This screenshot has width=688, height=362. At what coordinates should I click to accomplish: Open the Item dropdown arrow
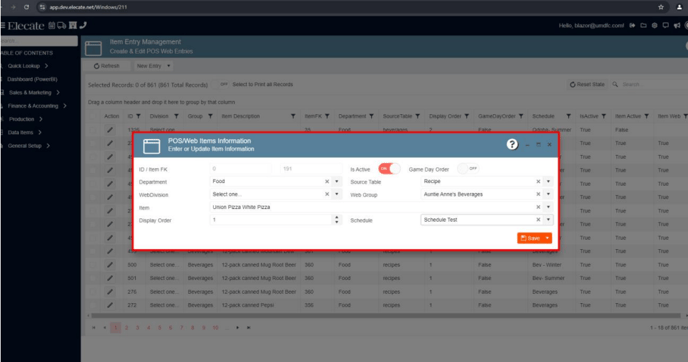(x=548, y=207)
